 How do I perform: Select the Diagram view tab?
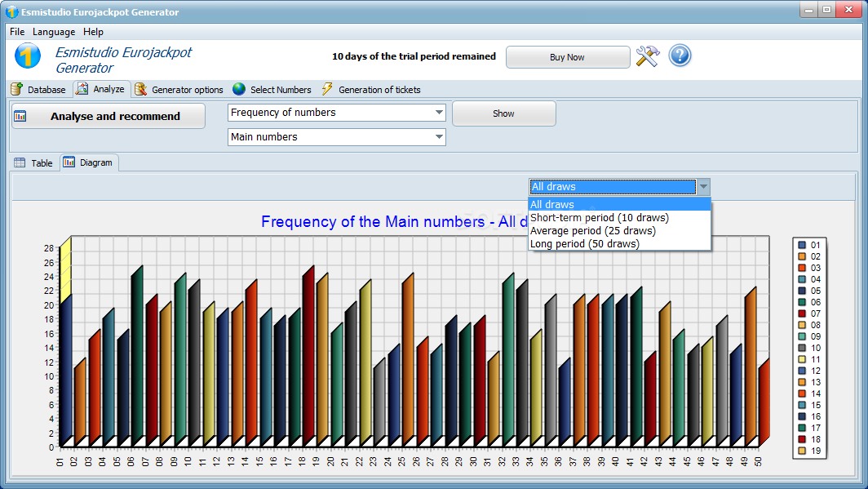click(x=89, y=162)
